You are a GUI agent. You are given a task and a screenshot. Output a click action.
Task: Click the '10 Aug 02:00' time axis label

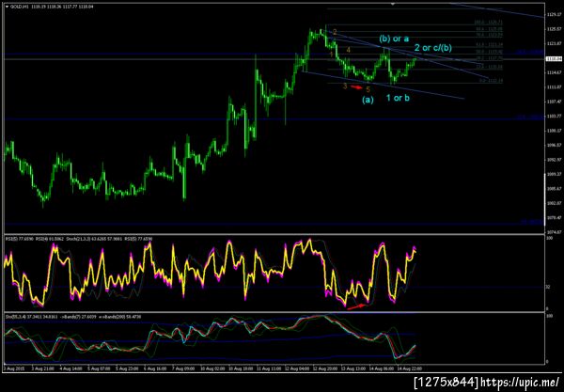click(x=212, y=368)
